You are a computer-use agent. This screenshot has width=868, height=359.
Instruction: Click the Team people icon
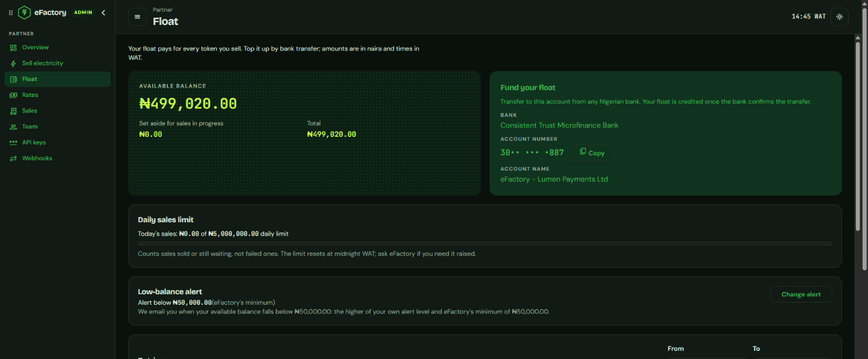(x=13, y=127)
